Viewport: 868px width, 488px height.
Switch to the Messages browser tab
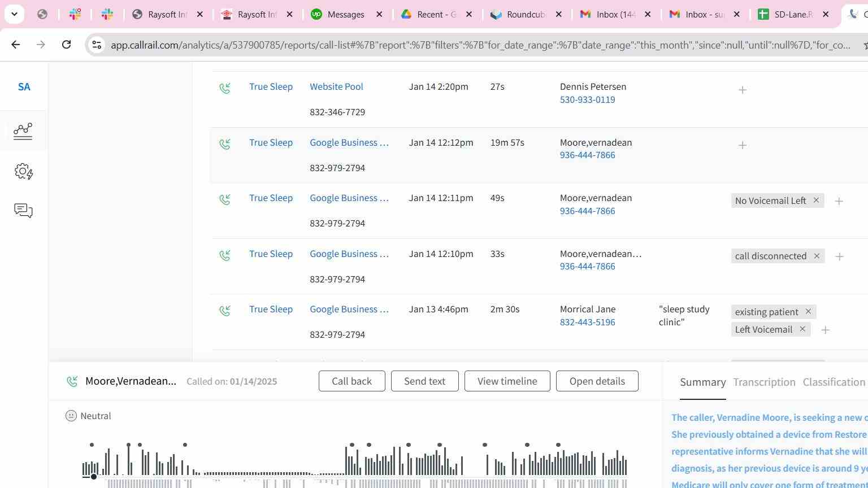346,14
